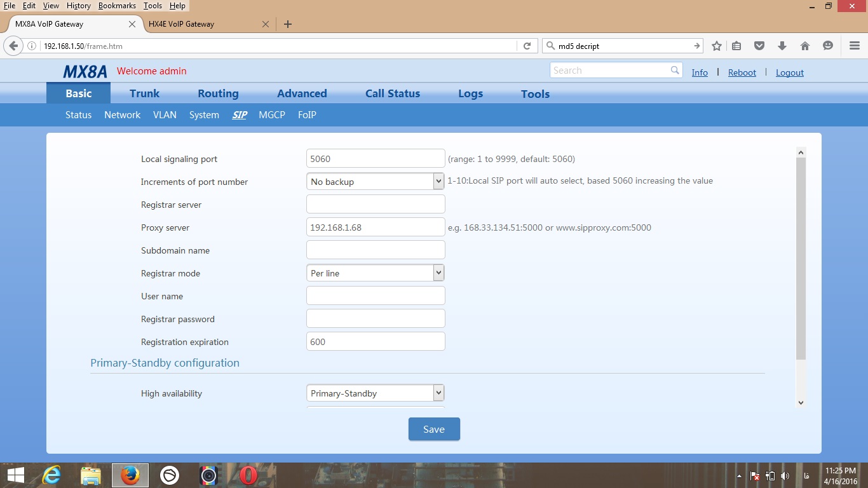Open the Firefox downloads arrow icon
The image size is (868, 488).
coord(782,46)
